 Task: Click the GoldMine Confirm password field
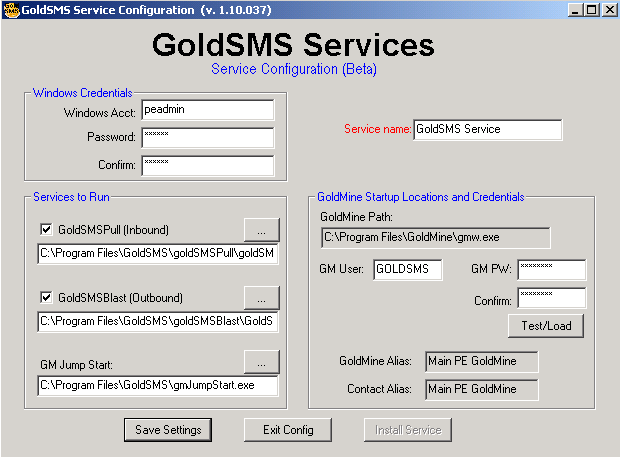pos(552,298)
